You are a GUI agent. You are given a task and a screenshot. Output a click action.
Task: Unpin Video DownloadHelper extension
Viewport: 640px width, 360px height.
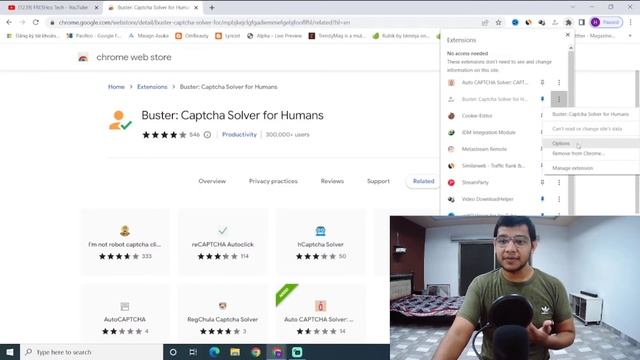(542, 199)
